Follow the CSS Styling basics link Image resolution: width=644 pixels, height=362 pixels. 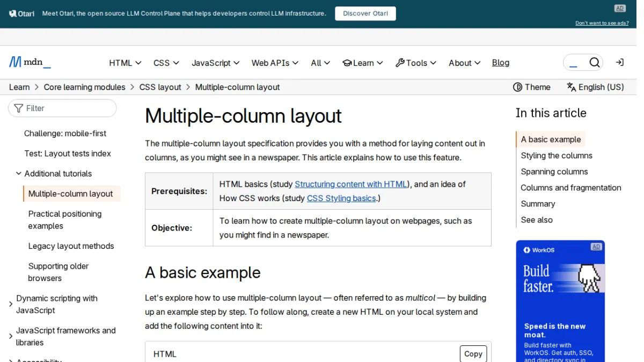click(341, 198)
